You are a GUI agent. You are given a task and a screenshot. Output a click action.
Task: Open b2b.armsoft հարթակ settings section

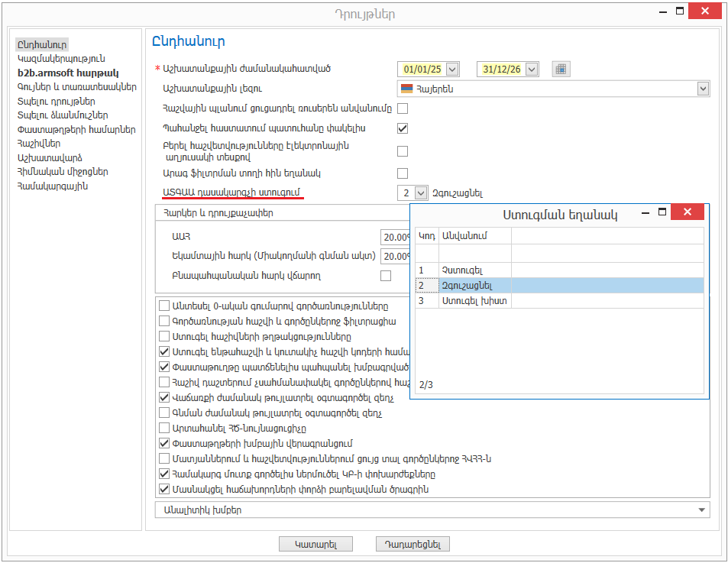68,73
